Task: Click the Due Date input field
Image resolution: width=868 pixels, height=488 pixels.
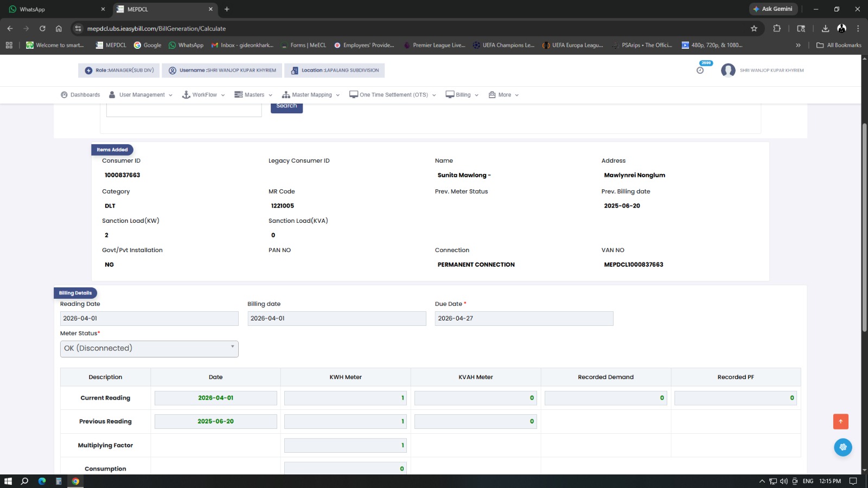Action: click(x=524, y=319)
